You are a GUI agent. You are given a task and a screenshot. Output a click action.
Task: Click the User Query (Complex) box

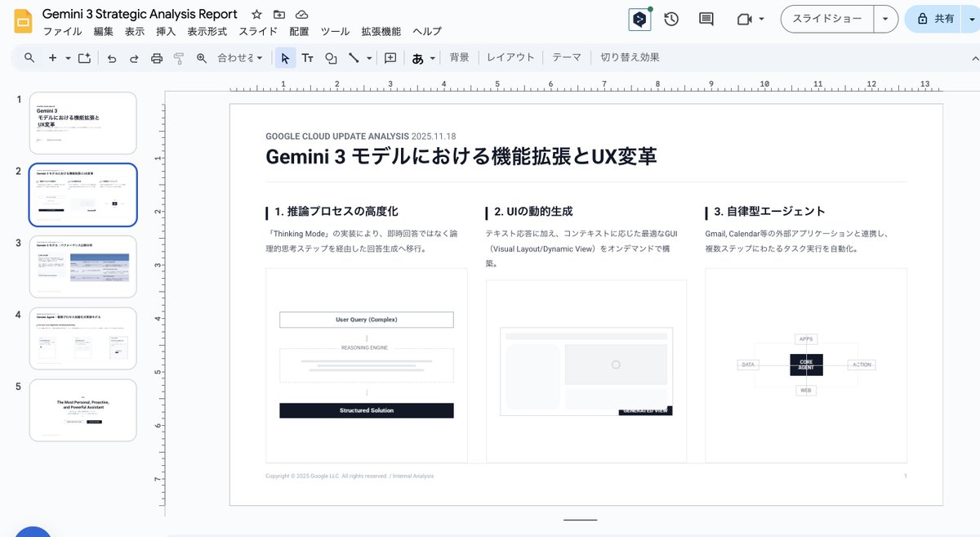pos(366,320)
